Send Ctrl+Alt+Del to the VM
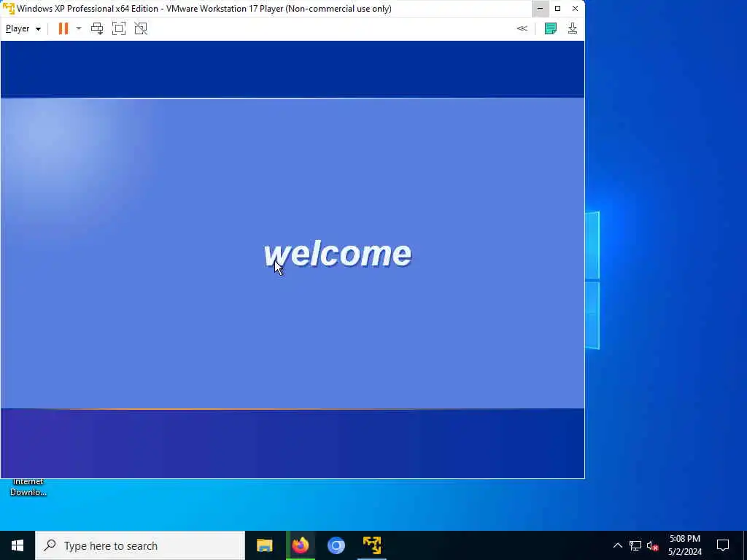This screenshot has height=560, width=747. pyautogui.click(x=97, y=28)
